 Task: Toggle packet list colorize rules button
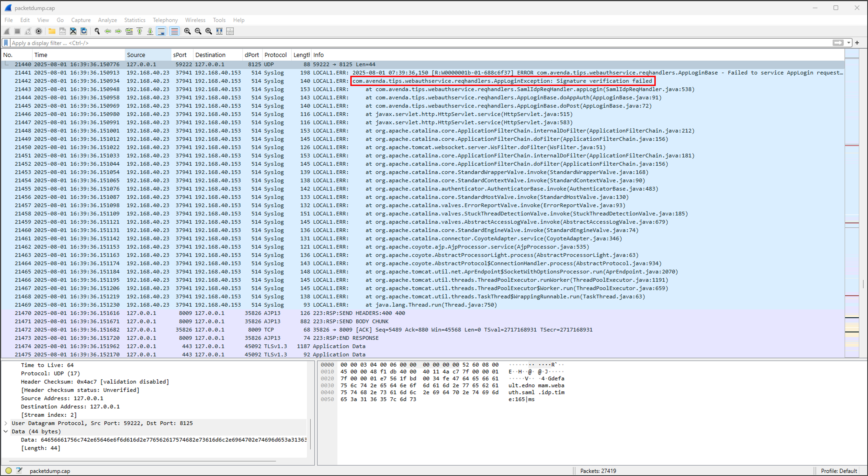coord(174,31)
